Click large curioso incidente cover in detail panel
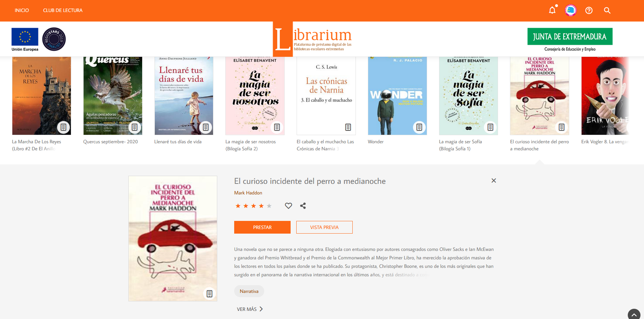The height and width of the screenshot is (319, 644). [173, 239]
